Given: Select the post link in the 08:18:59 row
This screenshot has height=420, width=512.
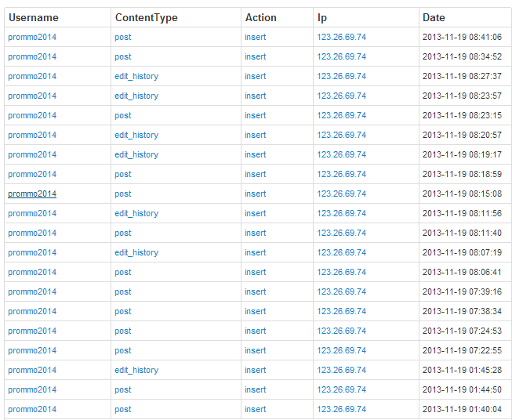Looking at the screenshot, I should point(122,174).
